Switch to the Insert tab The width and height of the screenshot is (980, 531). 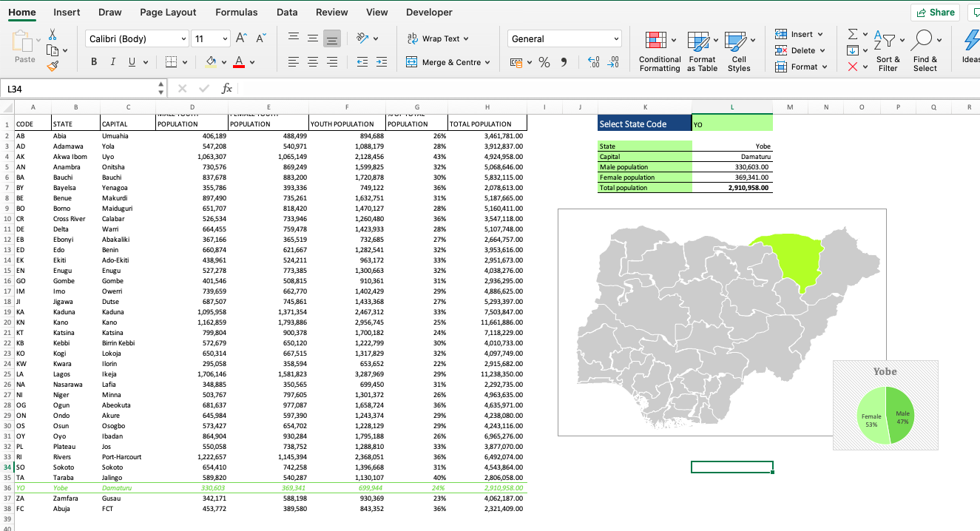coord(67,12)
